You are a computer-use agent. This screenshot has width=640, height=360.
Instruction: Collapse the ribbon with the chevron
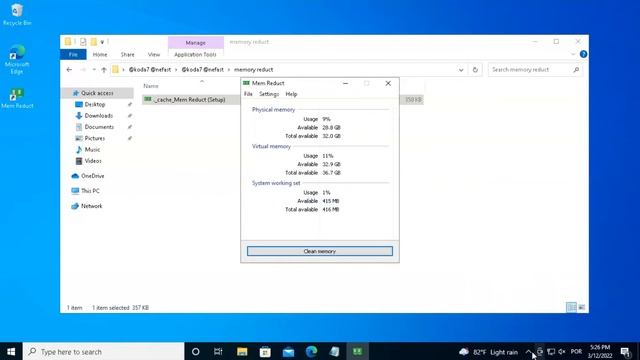[572, 54]
